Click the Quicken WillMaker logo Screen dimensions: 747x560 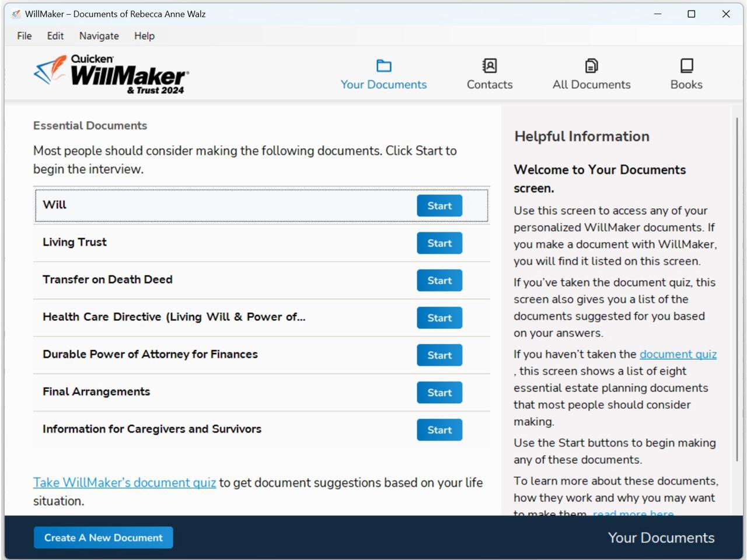click(111, 75)
